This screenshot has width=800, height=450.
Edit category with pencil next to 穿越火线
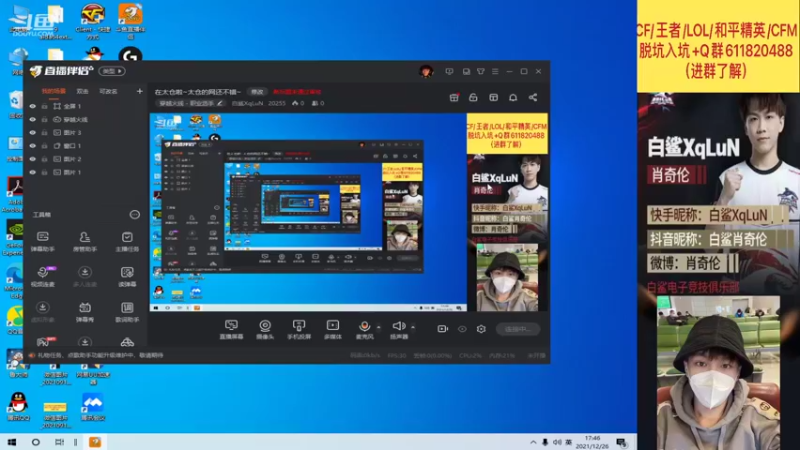(220, 103)
